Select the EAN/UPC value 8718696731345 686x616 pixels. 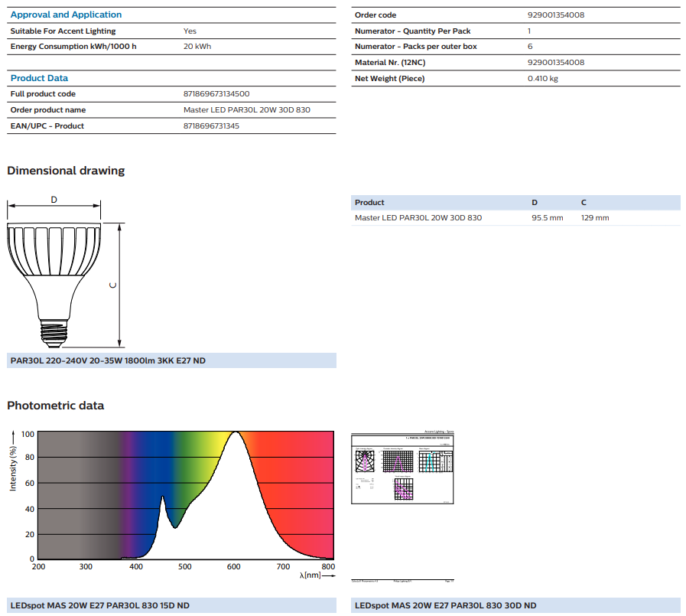click(x=211, y=126)
